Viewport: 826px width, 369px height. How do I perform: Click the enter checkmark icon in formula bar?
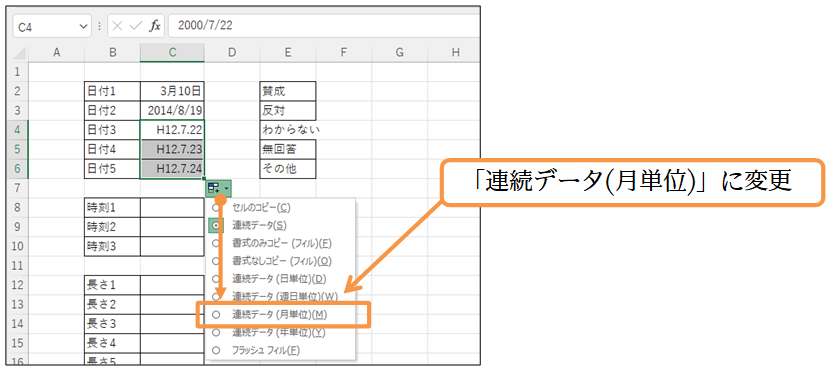(x=136, y=26)
